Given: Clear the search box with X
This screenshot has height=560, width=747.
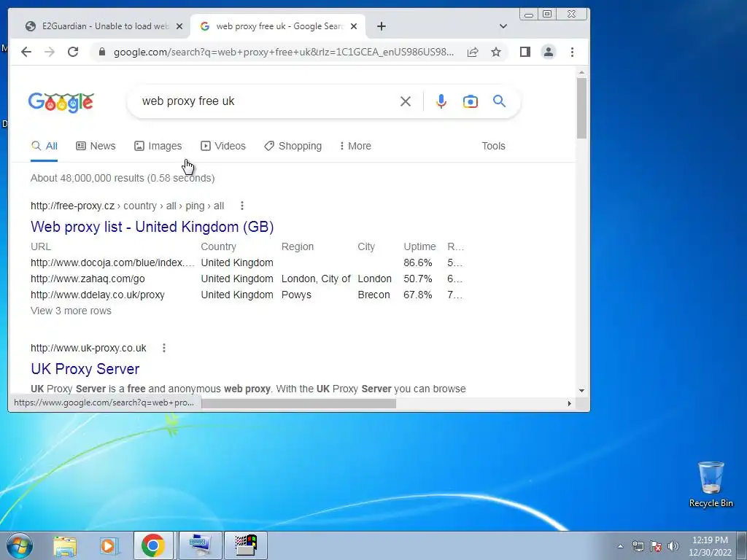Looking at the screenshot, I should (x=406, y=101).
